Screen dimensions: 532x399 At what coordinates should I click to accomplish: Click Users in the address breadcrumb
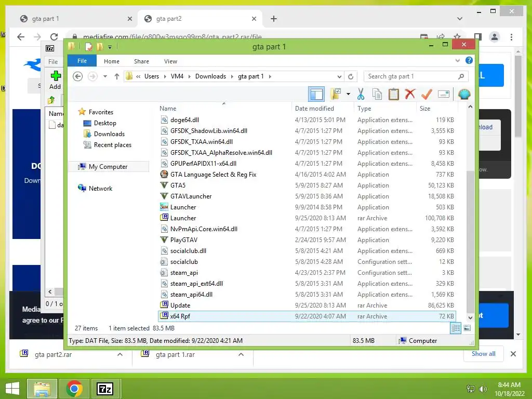pyautogui.click(x=152, y=76)
